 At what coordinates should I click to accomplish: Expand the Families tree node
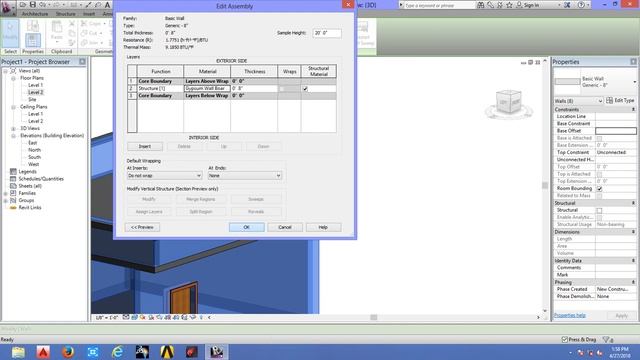point(6,193)
